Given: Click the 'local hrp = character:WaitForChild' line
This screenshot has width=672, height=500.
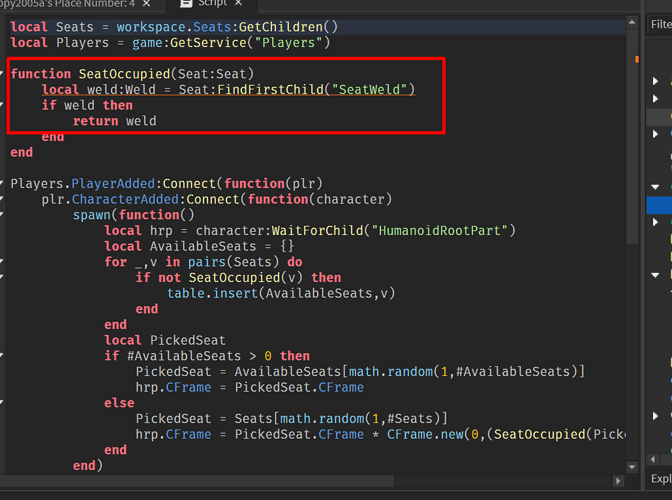Looking at the screenshot, I should (310, 231).
